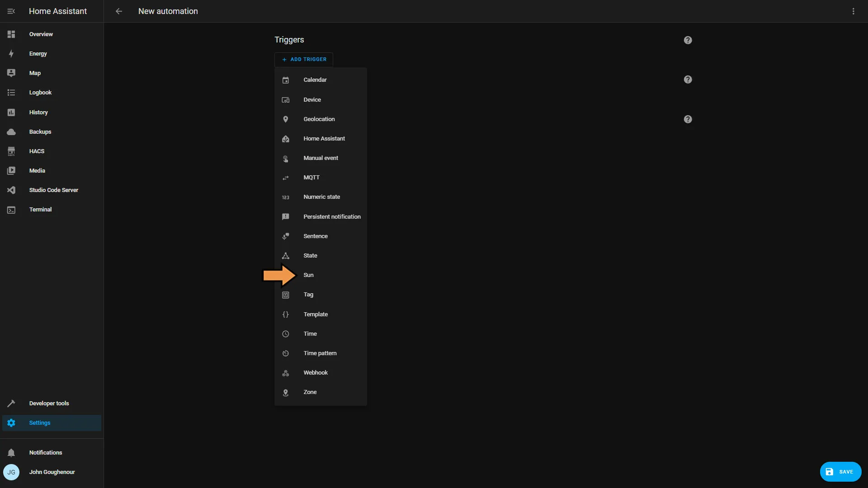Open the Home Assistant trigger
This screenshot has height=488, width=868.
coord(324,138)
